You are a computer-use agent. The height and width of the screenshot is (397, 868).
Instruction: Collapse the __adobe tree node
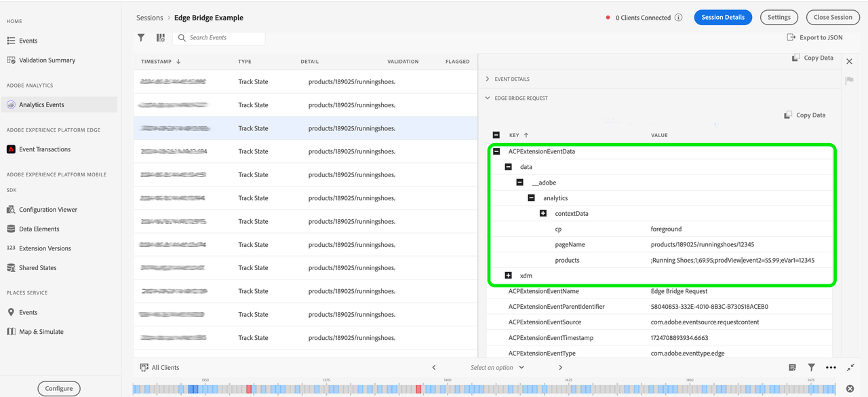(x=519, y=183)
